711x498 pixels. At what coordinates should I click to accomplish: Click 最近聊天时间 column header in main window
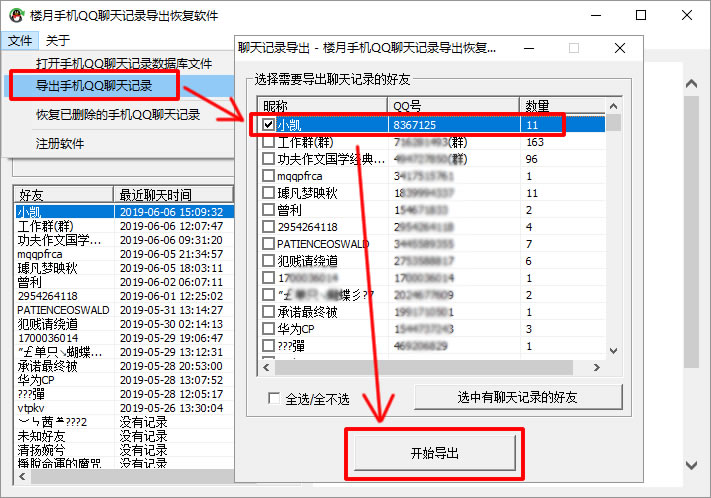pos(173,195)
